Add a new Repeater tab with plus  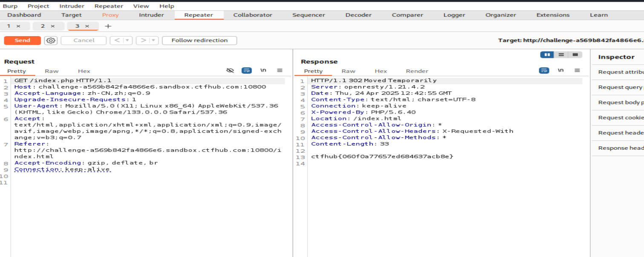tap(108, 26)
